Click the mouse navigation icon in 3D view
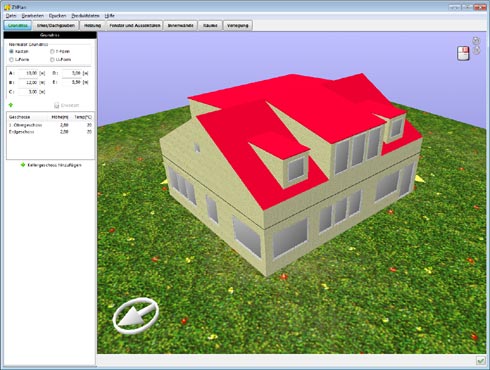Image resolution: width=490 pixels, height=370 pixels. pos(463,54)
